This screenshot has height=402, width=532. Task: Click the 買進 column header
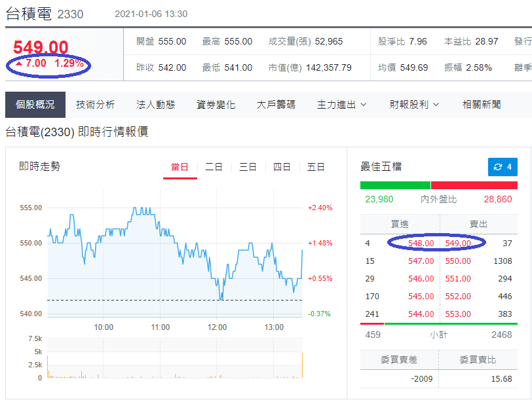400,224
